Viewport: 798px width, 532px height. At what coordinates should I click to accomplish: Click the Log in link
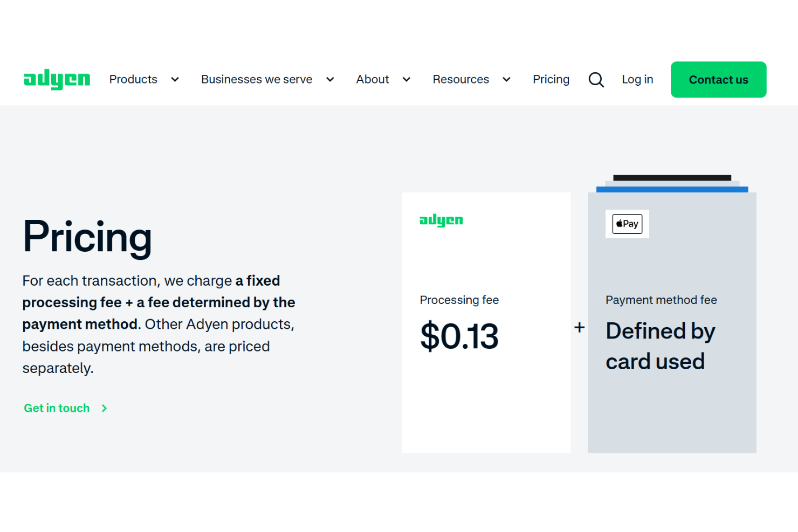[x=637, y=79]
